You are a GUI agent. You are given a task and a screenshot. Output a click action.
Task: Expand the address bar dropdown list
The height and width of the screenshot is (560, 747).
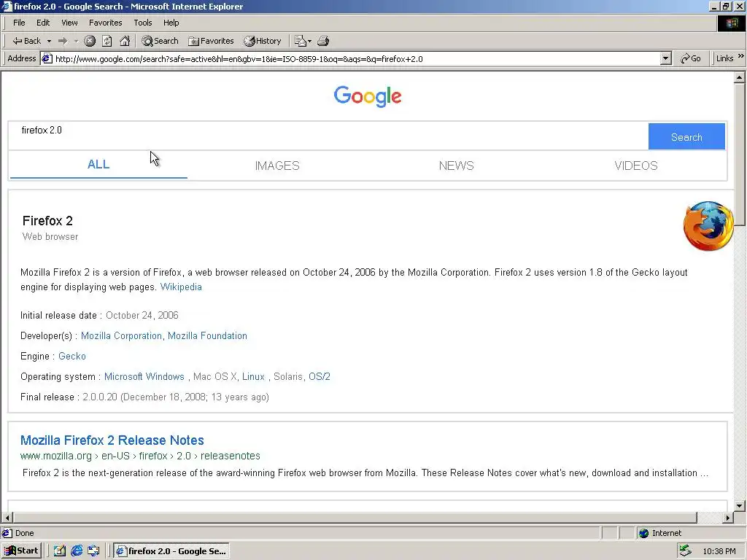coord(666,59)
